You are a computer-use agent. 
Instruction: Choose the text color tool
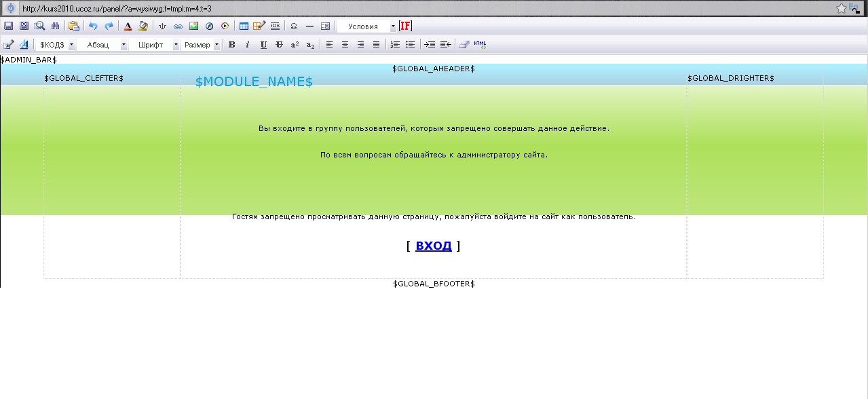coord(128,26)
